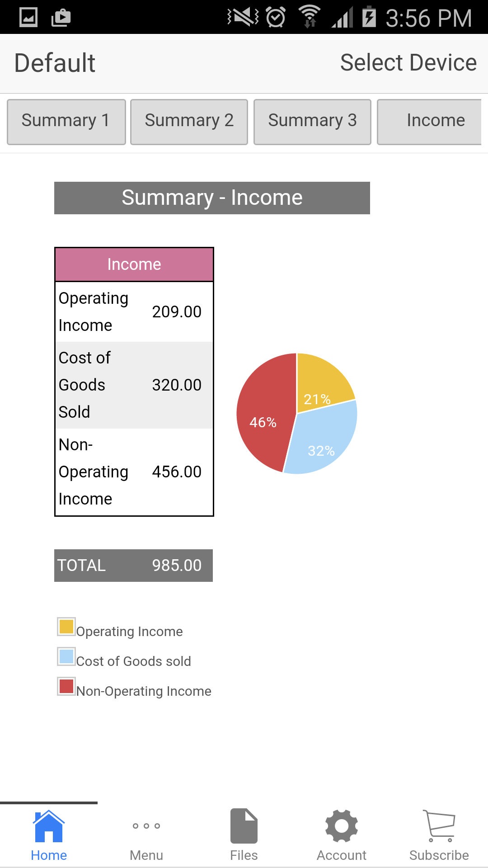Image resolution: width=488 pixels, height=868 pixels.
Task: Select the 46% pie chart slice
Action: (263, 423)
